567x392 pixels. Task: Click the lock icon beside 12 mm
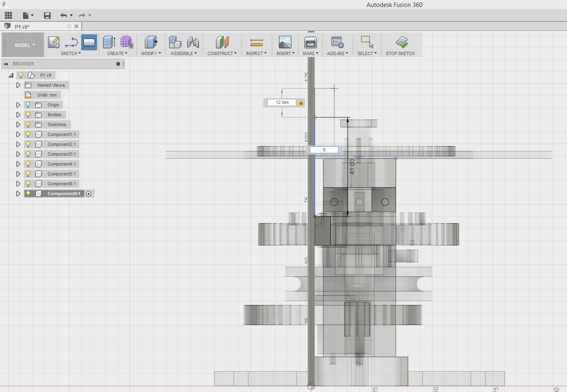click(301, 103)
